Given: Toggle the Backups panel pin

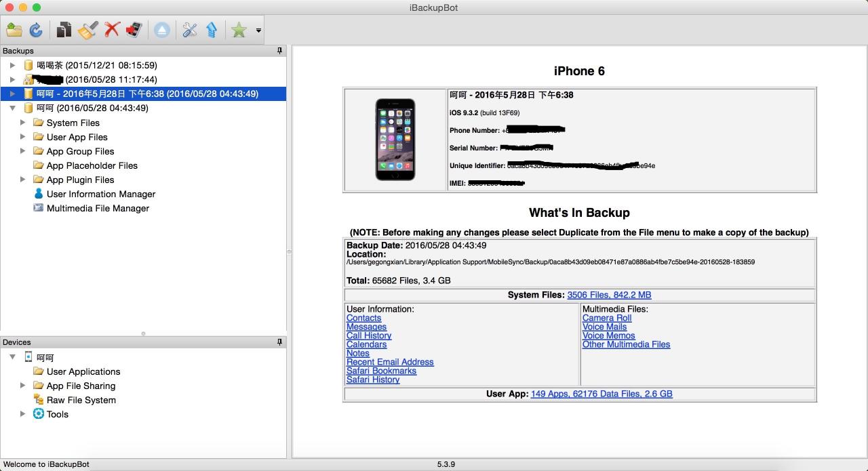Looking at the screenshot, I should click(x=279, y=51).
